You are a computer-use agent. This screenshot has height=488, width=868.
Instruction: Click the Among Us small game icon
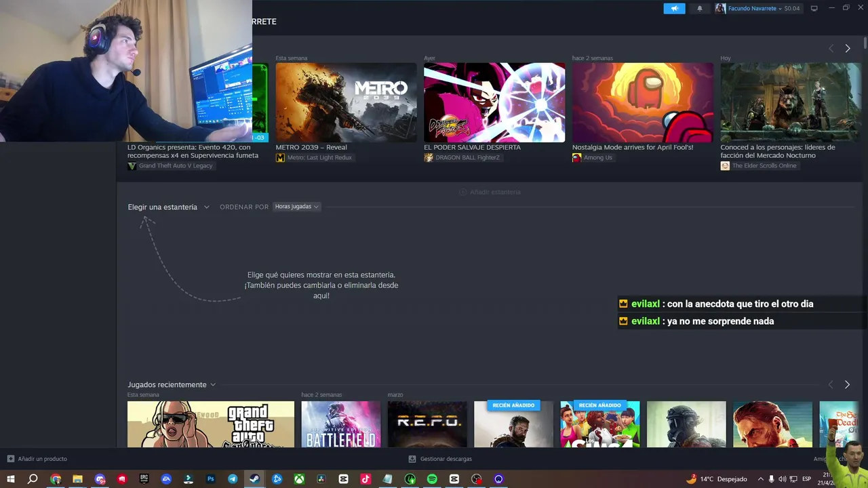tap(576, 157)
